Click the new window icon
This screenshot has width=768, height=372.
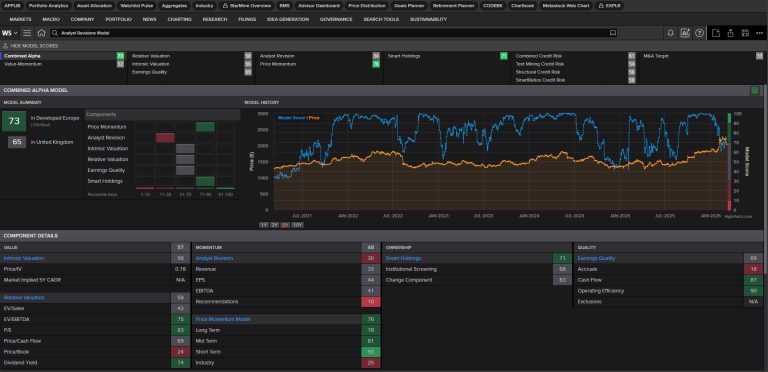[716, 33]
